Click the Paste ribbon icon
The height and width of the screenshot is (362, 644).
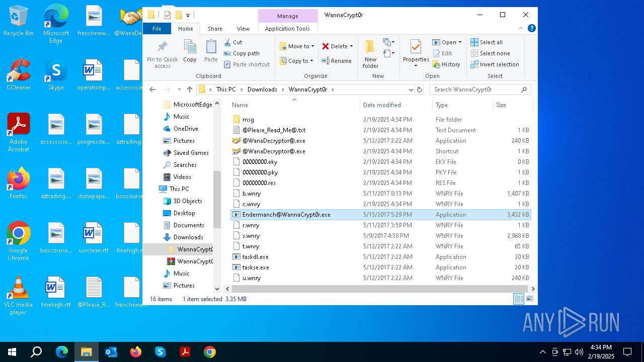211,51
